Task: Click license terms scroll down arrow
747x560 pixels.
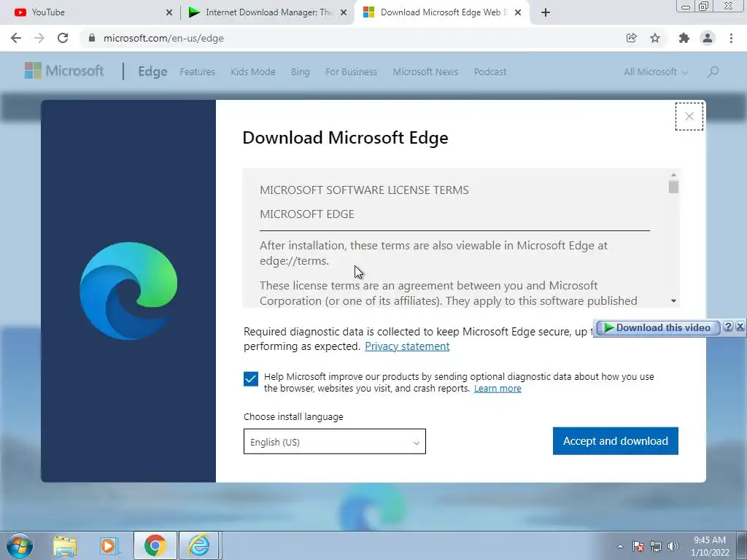Action: [x=673, y=301]
